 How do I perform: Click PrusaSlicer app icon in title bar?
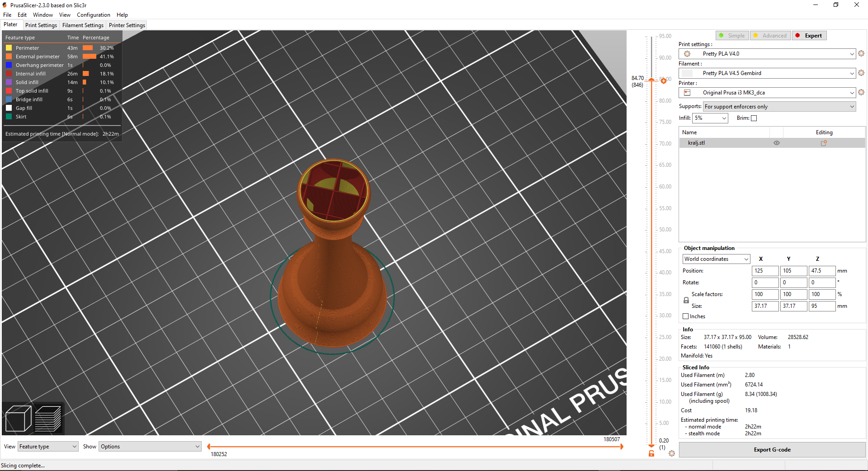pyautogui.click(x=5, y=5)
